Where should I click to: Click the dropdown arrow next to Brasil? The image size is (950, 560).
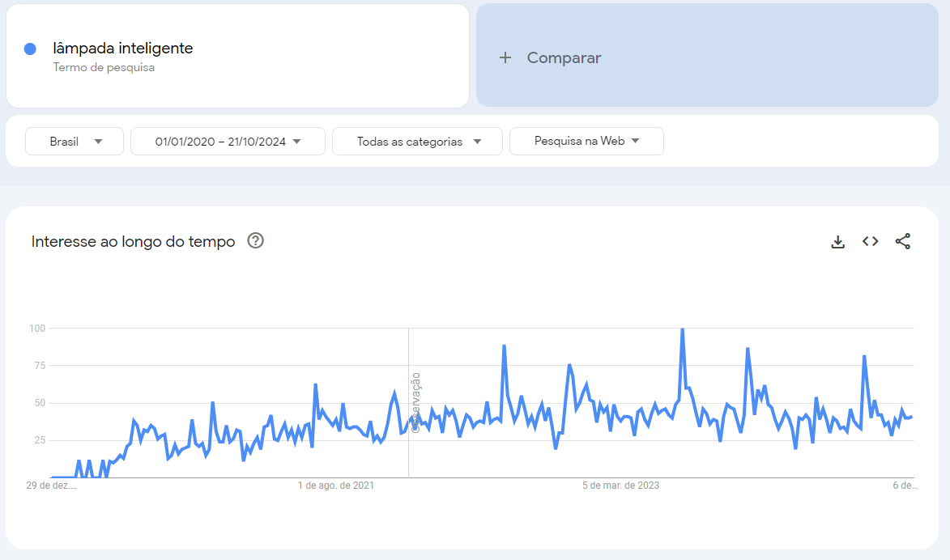pyautogui.click(x=99, y=142)
